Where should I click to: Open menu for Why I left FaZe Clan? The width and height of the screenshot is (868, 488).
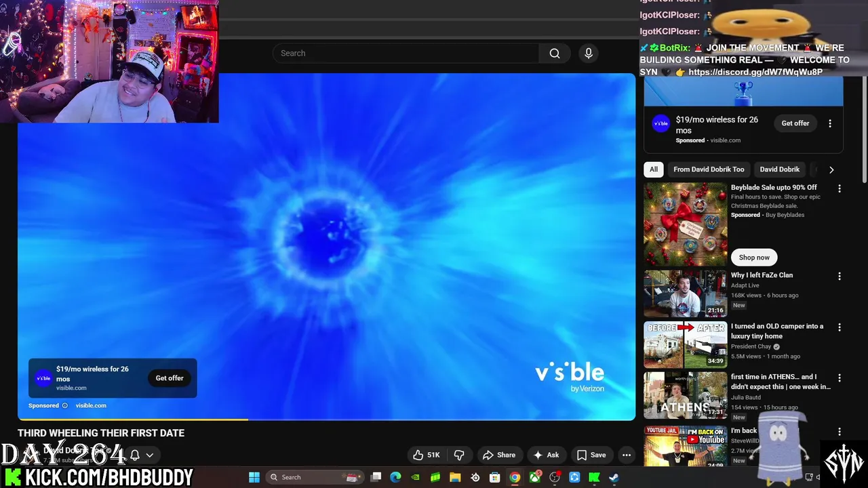pyautogui.click(x=840, y=277)
